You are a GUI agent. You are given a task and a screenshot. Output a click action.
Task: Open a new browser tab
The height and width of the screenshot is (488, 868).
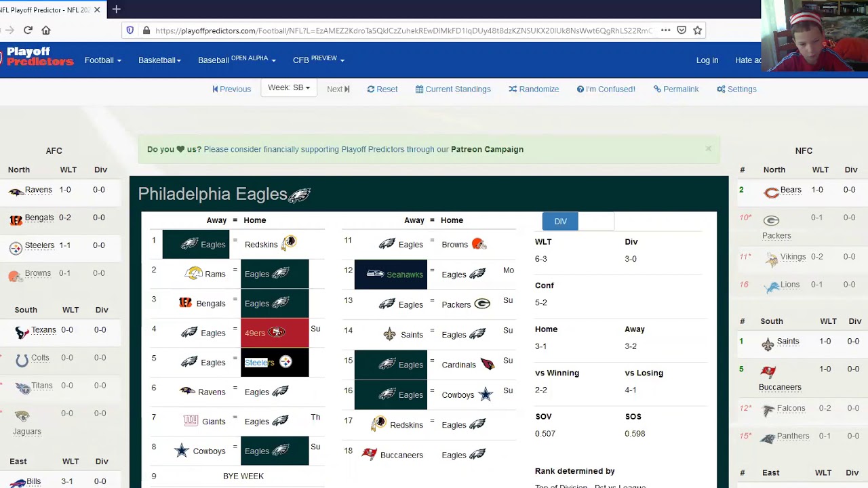[x=117, y=9]
